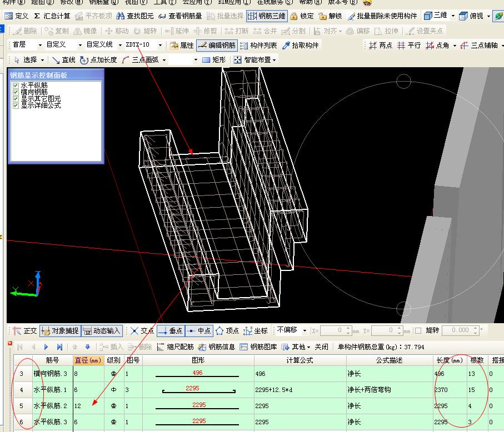Choose the 选择 selection tool
Screen dimensions: 504x432
pyautogui.click(x=26, y=60)
